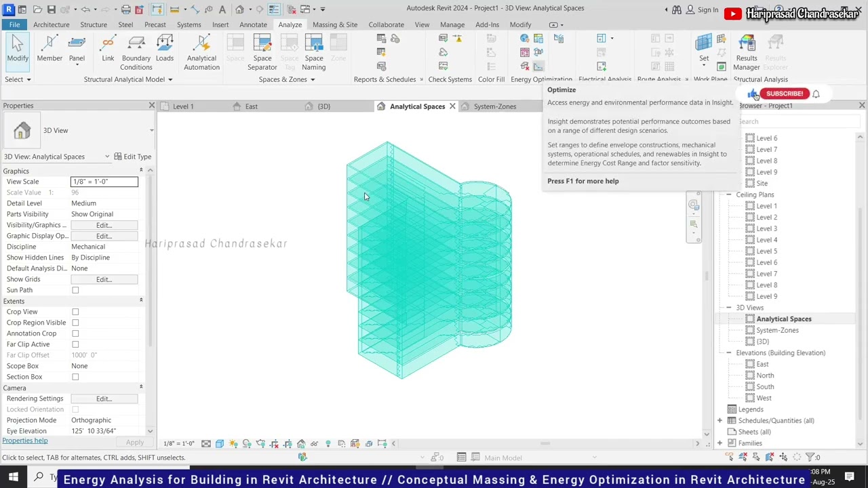Screen dimensions: 868x488
Task: Expand the Schedules/Quantities (all) node
Action: [x=720, y=421]
